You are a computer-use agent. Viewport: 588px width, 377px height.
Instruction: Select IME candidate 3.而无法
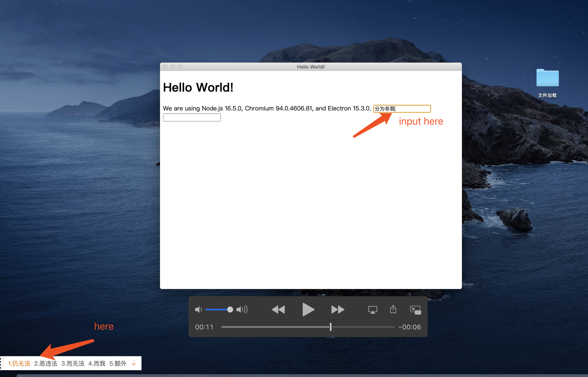click(x=73, y=363)
